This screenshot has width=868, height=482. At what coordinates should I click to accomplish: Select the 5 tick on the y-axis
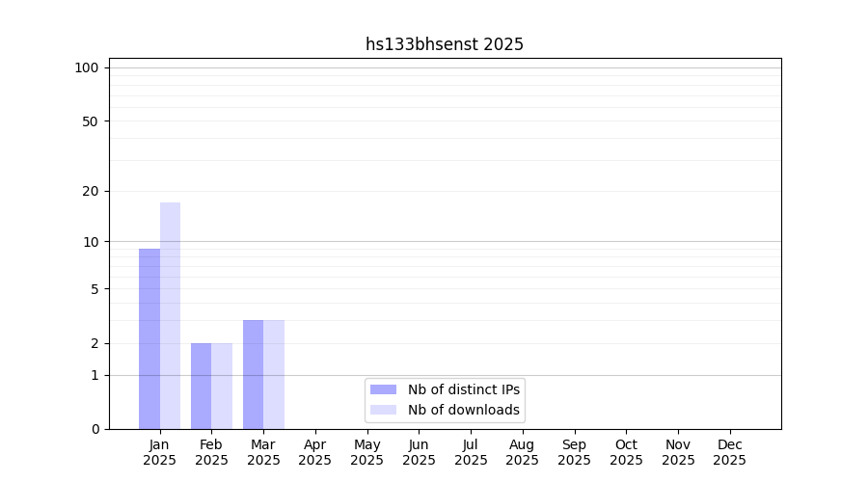[x=95, y=288]
